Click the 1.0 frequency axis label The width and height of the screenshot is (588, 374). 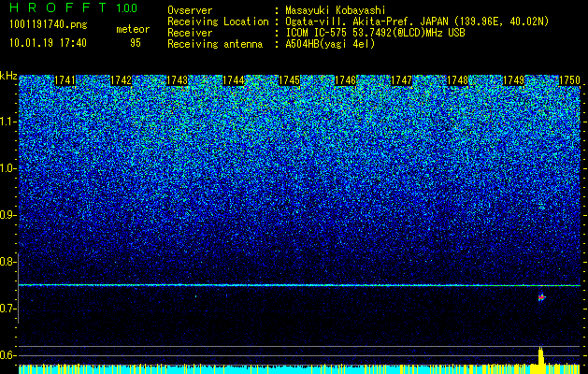[7, 168]
